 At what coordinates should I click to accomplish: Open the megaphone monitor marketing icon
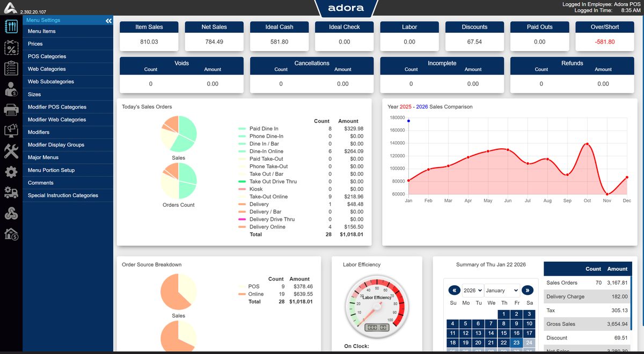(11, 131)
